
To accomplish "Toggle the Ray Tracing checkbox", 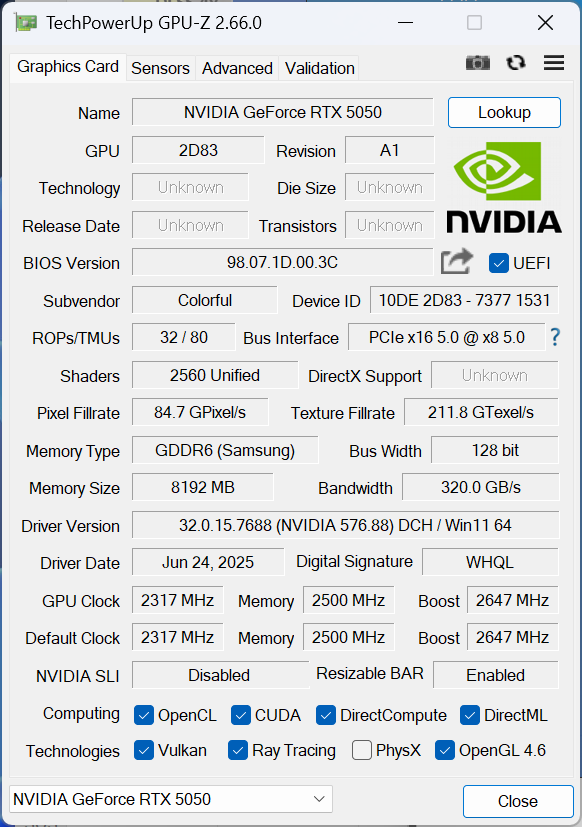I will [237, 749].
